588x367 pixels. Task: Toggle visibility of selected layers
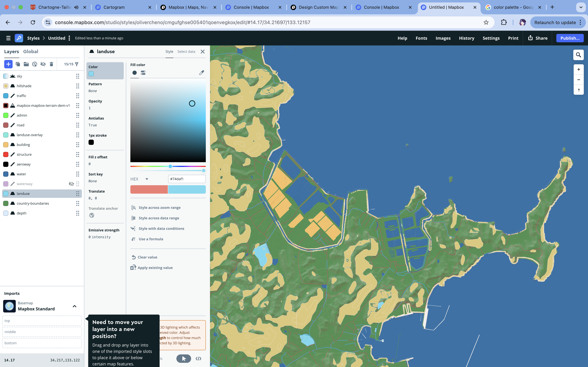[43, 64]
